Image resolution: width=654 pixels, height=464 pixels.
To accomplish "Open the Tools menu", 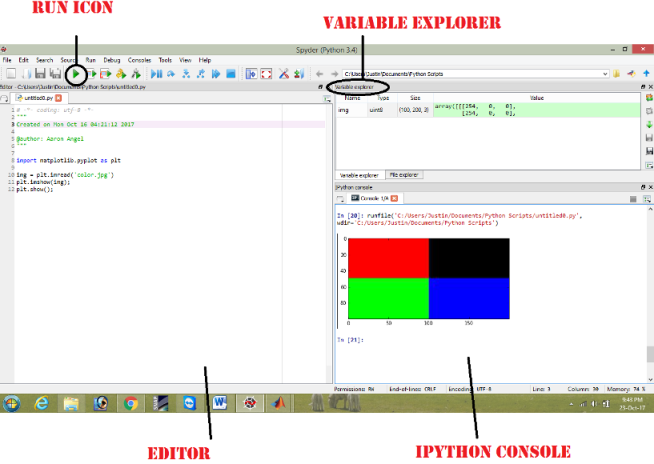I will [x=165, y=60].
